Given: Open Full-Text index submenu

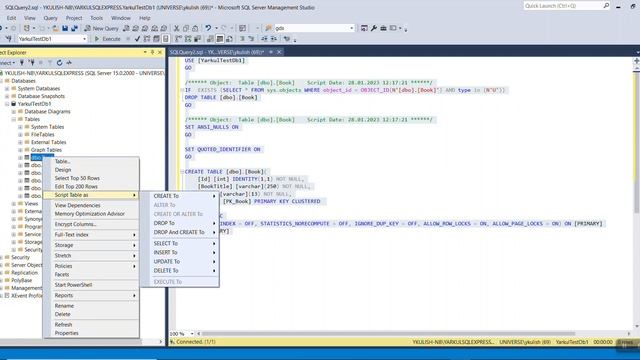Looking at the screenshot, I should tap(91, 235).
